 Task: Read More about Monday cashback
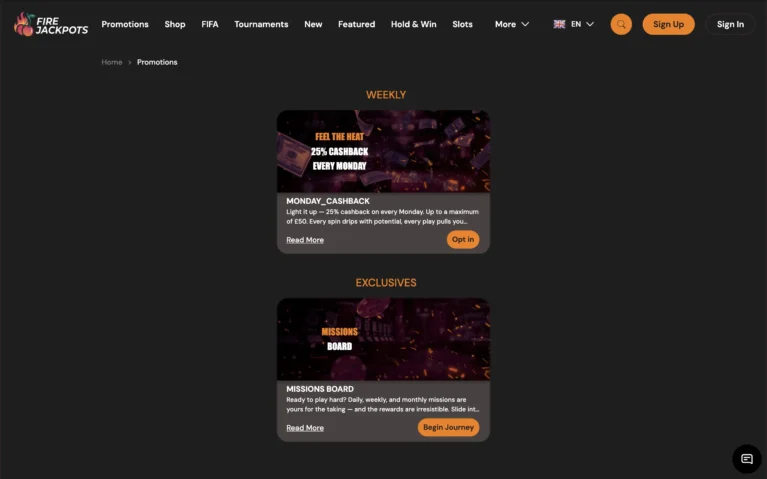pos(305,240)
